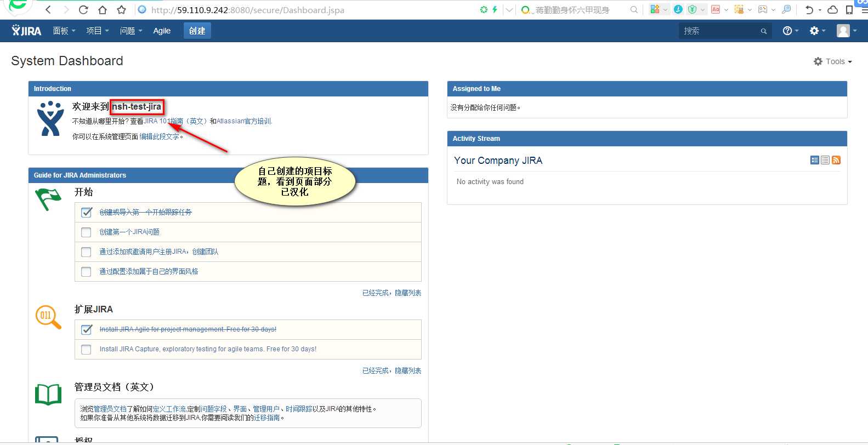868x445 pixels.
Task: Expand the address bar dropdown chevron
Action: (x=509, y=9)
